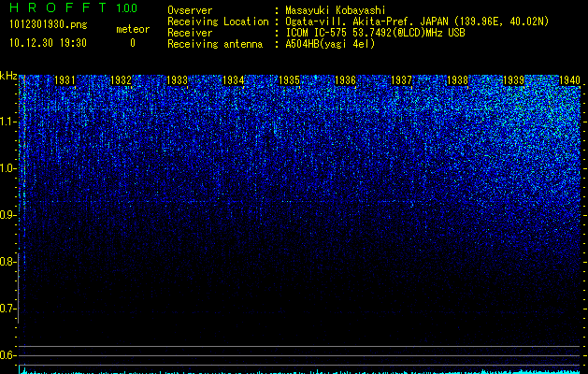Click the 1939 time marker label
Screen dimensions: 588x374
point(513,80)
